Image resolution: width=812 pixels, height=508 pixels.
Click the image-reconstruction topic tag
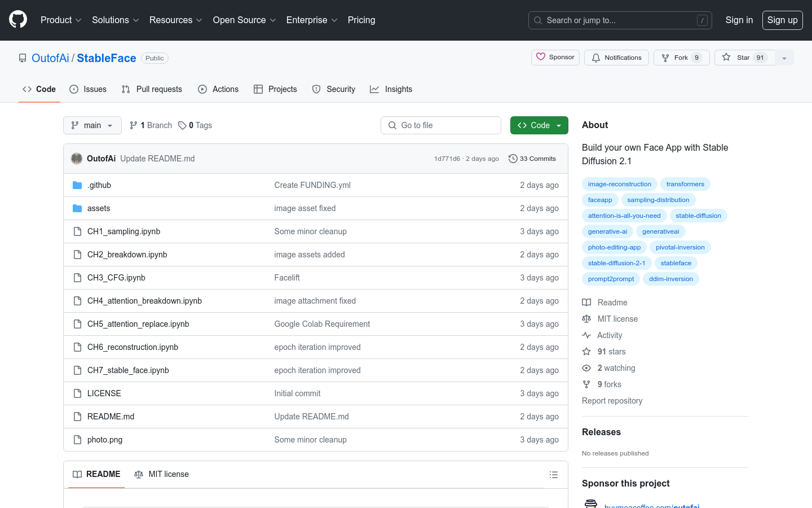619,184
